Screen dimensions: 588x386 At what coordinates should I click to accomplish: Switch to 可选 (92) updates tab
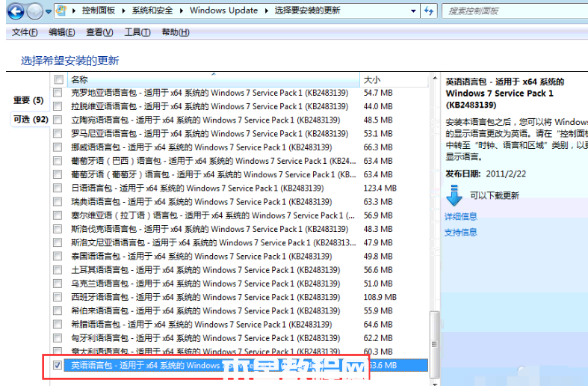(31, 120)
